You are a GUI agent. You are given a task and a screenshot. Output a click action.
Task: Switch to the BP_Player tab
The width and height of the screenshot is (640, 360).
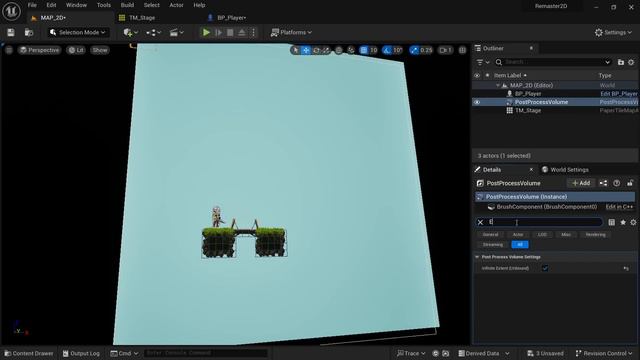point(231,18)
